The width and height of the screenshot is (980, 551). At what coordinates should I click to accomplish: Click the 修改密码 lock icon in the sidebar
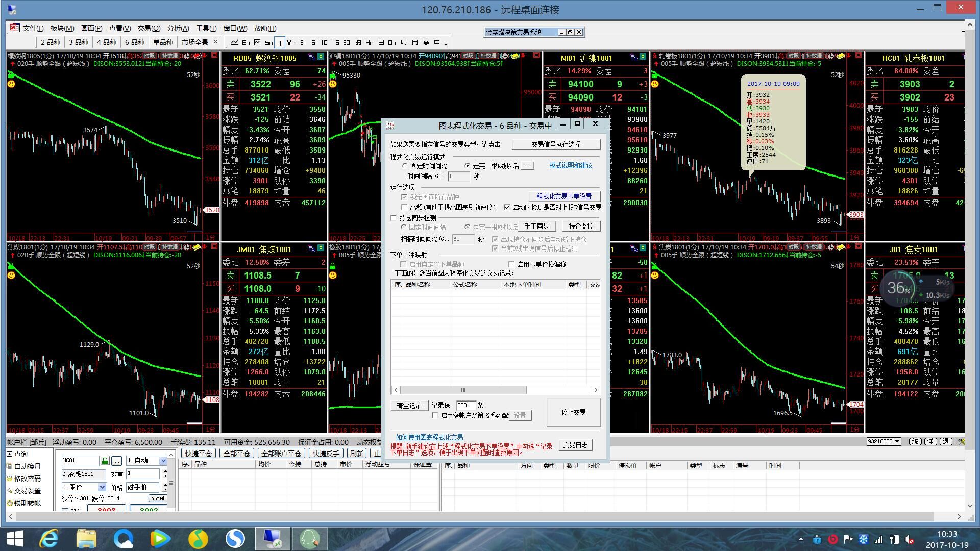coord(10,479)
